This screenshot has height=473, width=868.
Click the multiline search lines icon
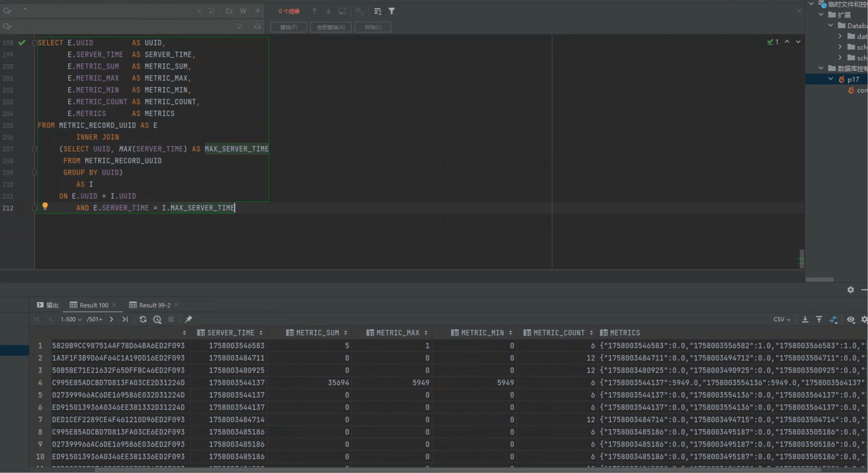tap(378, 11)
